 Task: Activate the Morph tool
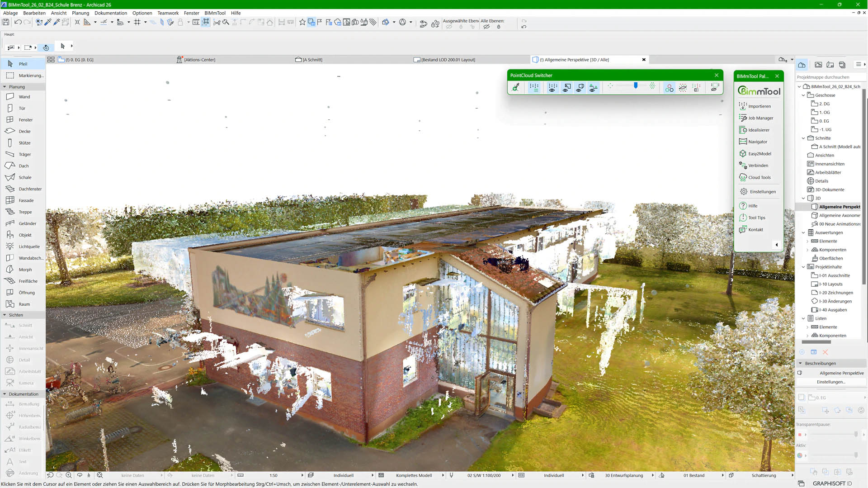pos(23,269)
